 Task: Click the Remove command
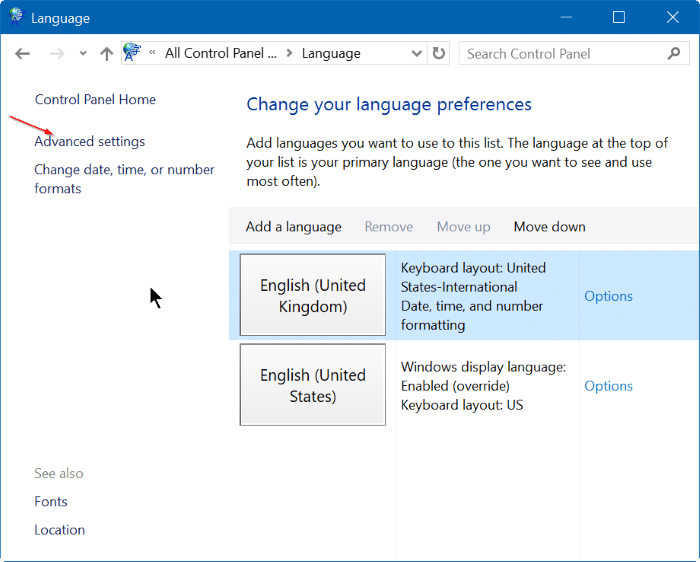tap(388, 227)
